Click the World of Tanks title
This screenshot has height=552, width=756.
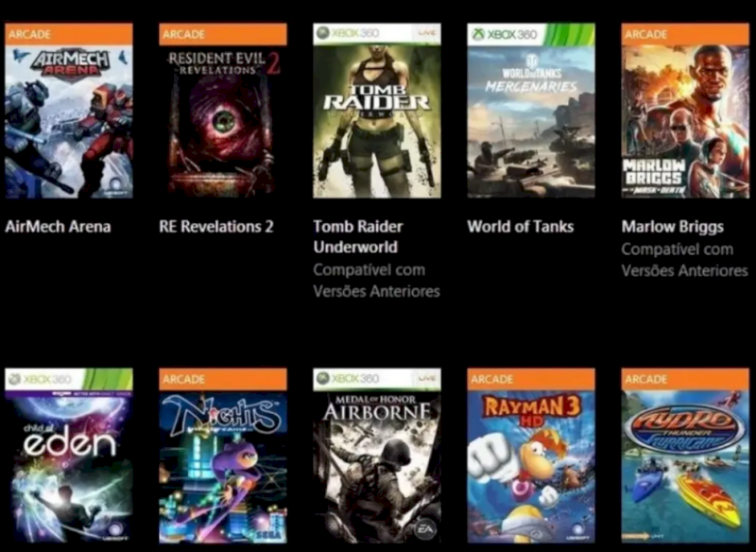click(x=521, y=227)
